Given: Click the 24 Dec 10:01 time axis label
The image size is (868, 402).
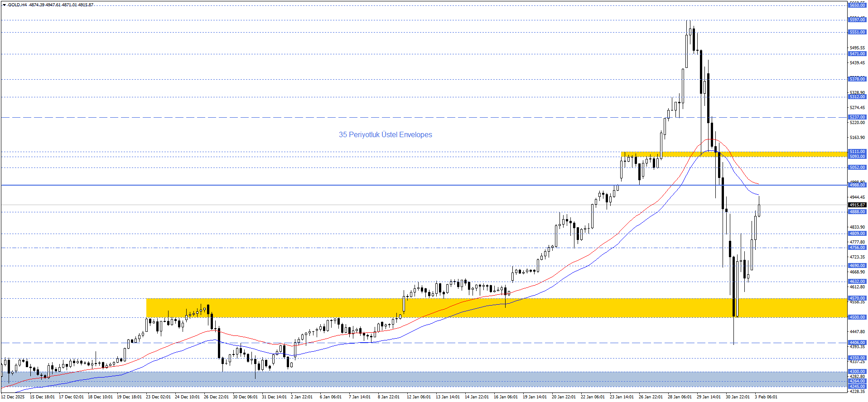Looking at the screenshot, I should point(187,397).
